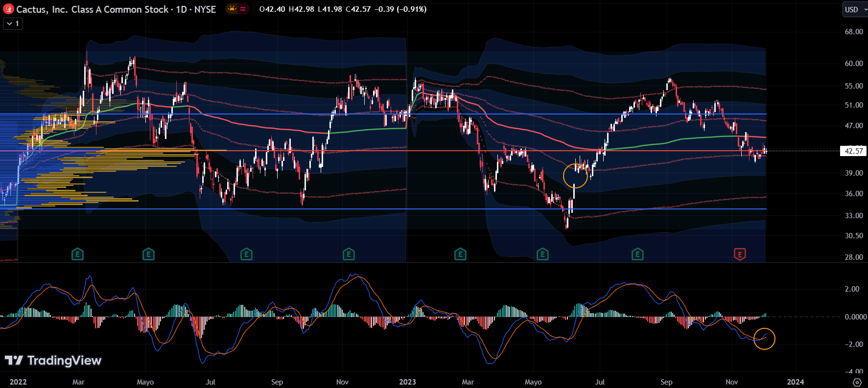Open chart settings hexagon gear icon
The width and height of the screenshot is (868, 388).
[857, 382]
